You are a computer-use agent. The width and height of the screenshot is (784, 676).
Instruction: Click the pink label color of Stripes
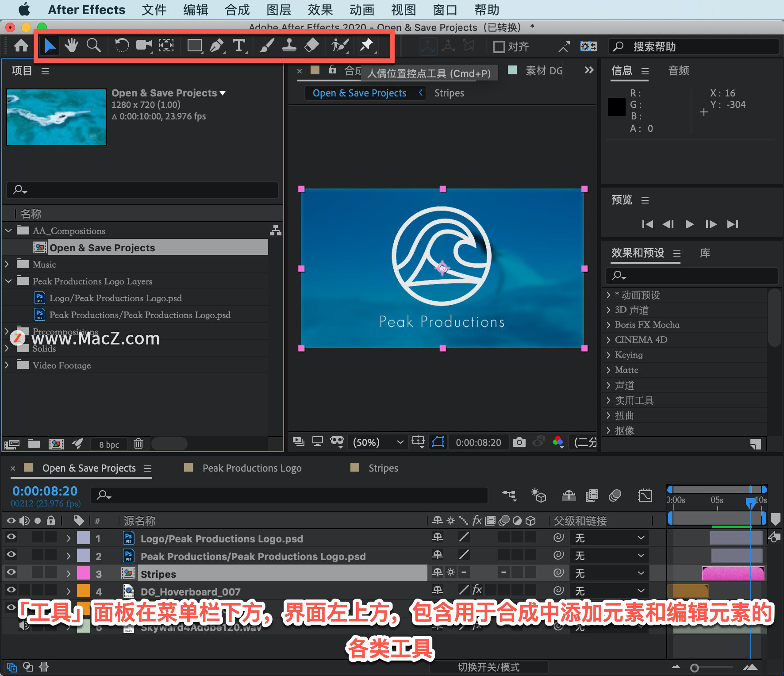(x=84, y=573)
